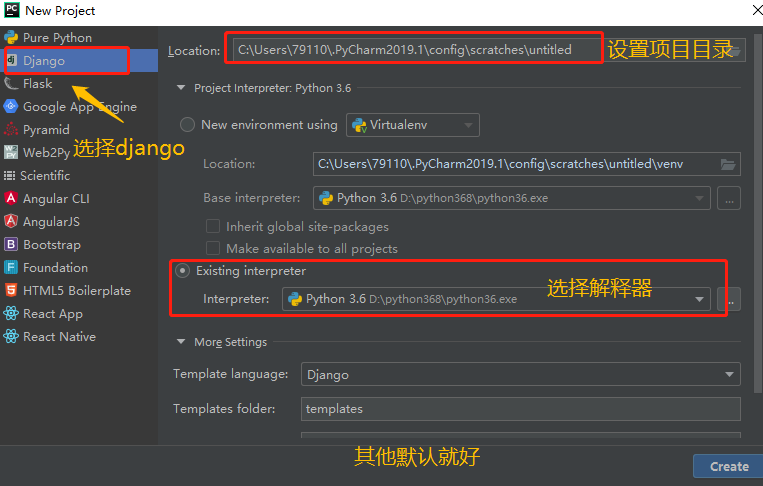Screen dimensions: 763x486
Task: Choose Bootstrap project type
Action: (52, 244)
